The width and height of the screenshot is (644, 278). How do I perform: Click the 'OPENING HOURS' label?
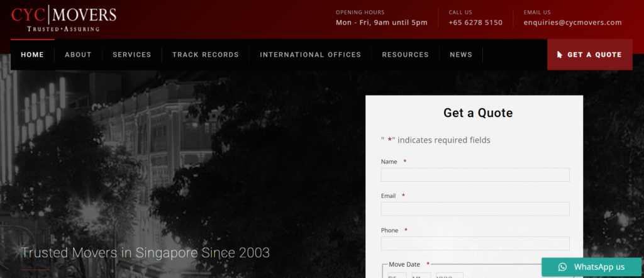360,13
